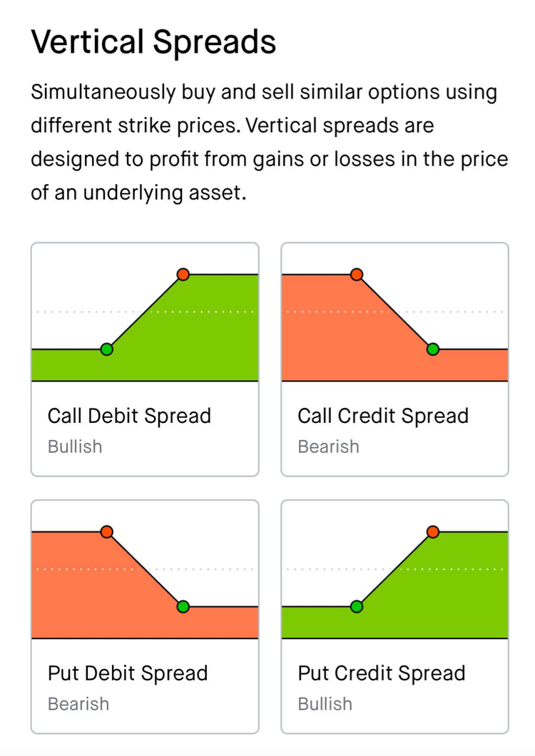Click the green dot on the Call Credit Spread chart
The height and width of the screenshot is (756, 535).
(433, 349)
